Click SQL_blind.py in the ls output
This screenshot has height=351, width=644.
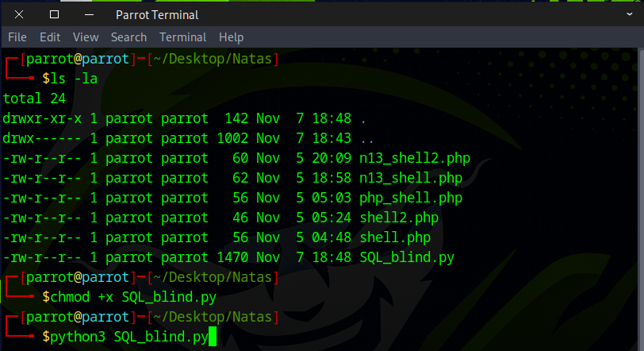tap(406, 257)
